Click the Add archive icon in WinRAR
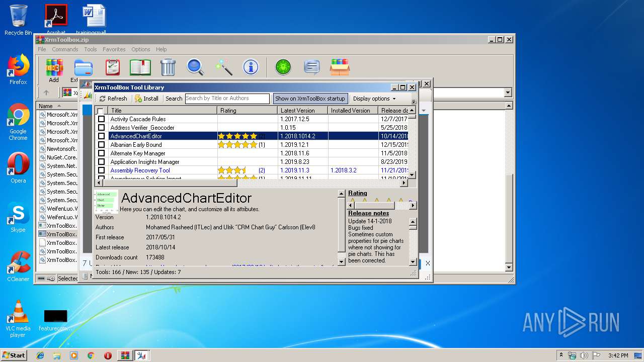This screenshot has width=644, height=362. pyautogui.click(x=54, y=67)
